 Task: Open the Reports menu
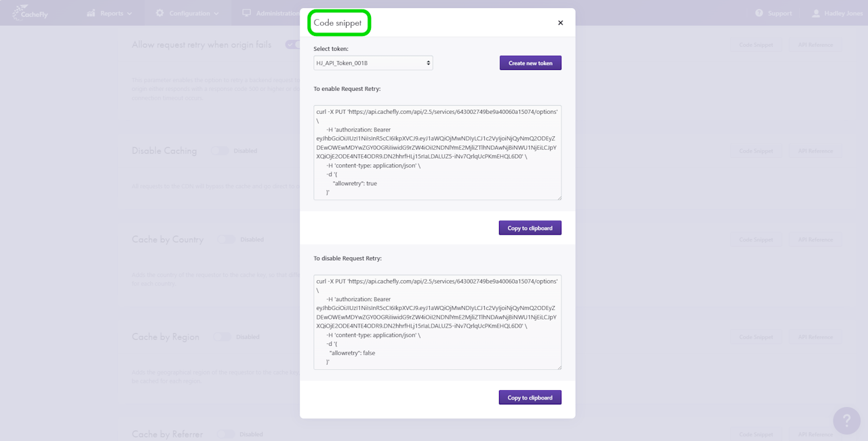(x=112, y=13)
